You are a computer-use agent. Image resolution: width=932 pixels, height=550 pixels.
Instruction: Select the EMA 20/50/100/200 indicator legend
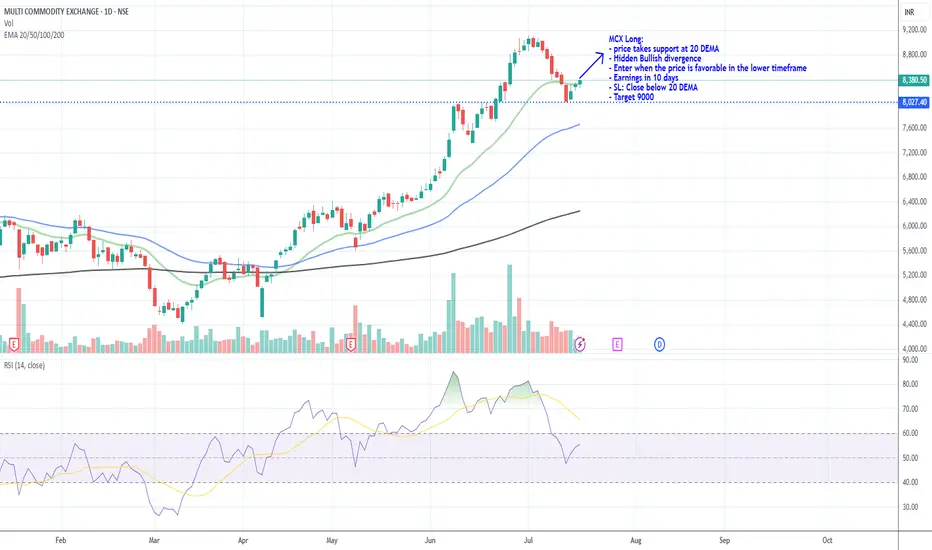(34, 35)
